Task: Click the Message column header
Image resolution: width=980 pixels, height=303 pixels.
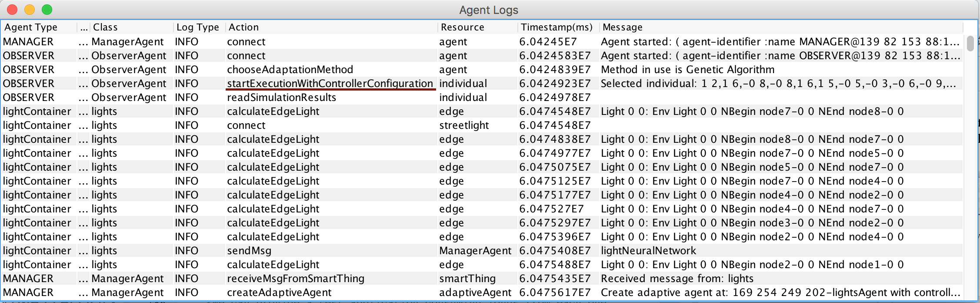Action: click(x=622, y=27)
